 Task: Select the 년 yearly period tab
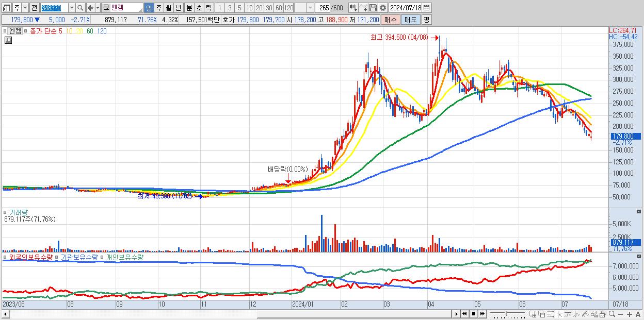click(178, 8)
